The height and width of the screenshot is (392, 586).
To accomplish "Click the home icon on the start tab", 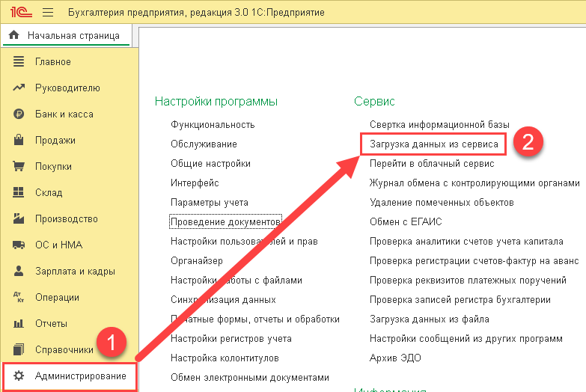I will (13, 35).
